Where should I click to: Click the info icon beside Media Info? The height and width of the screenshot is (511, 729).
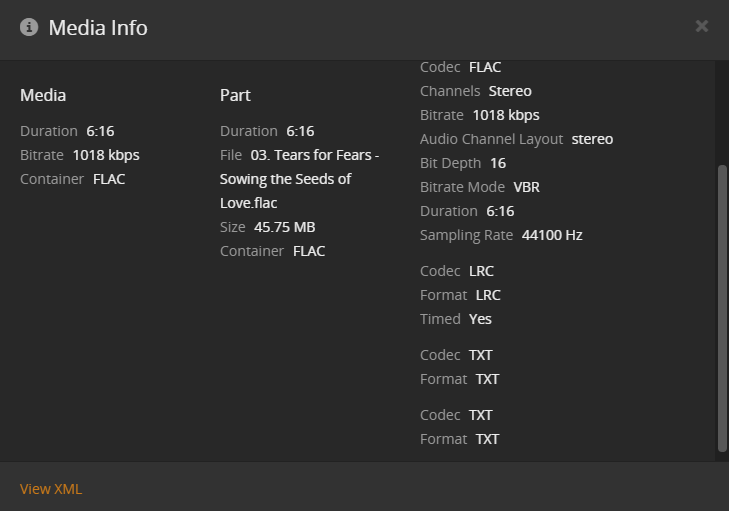point(29,27)
